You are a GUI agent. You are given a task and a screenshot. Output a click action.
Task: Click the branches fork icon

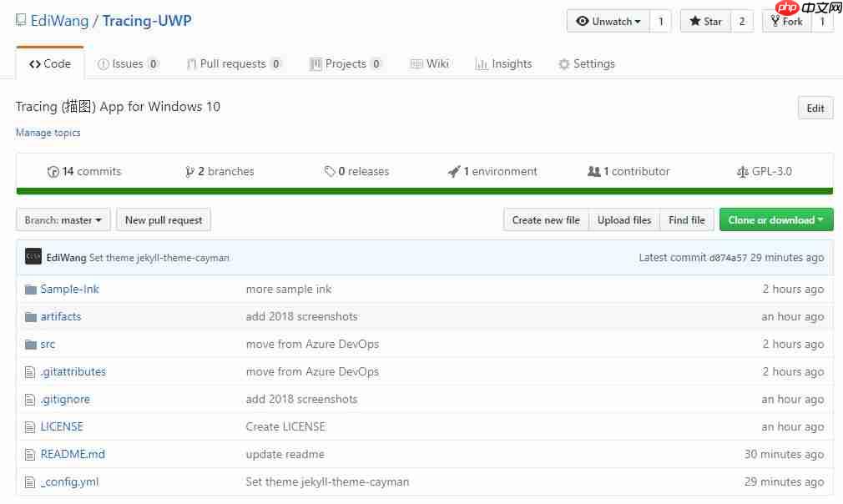click(189, 172)
